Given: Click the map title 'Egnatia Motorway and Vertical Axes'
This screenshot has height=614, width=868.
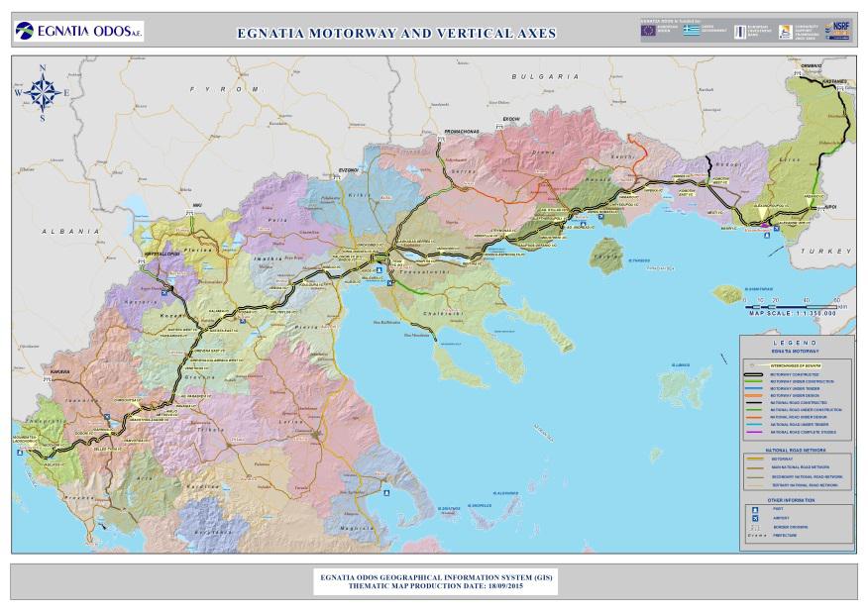Looking at the screenshot, I should pyautogui.click(x=396, y=33).
